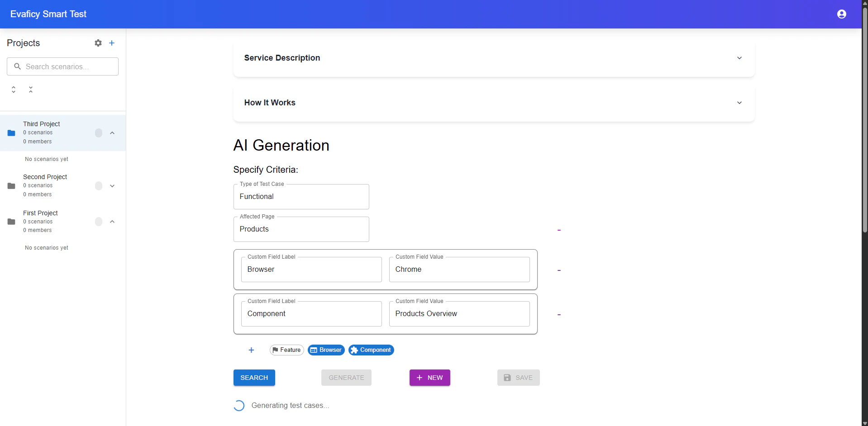Remove the Affected Page criterion minus
Screen dimensions: 868x426
point(559,230)
